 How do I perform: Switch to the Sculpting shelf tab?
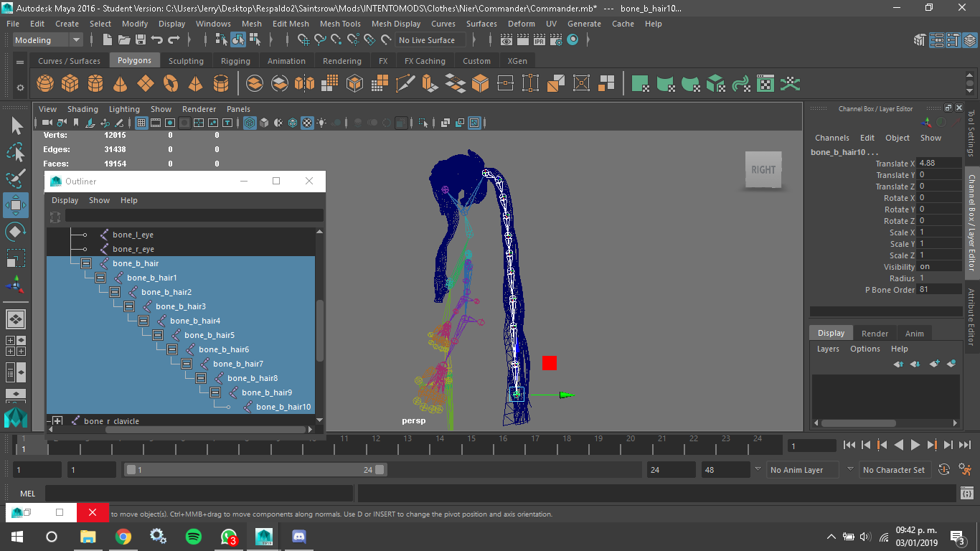tap(186, 61)
